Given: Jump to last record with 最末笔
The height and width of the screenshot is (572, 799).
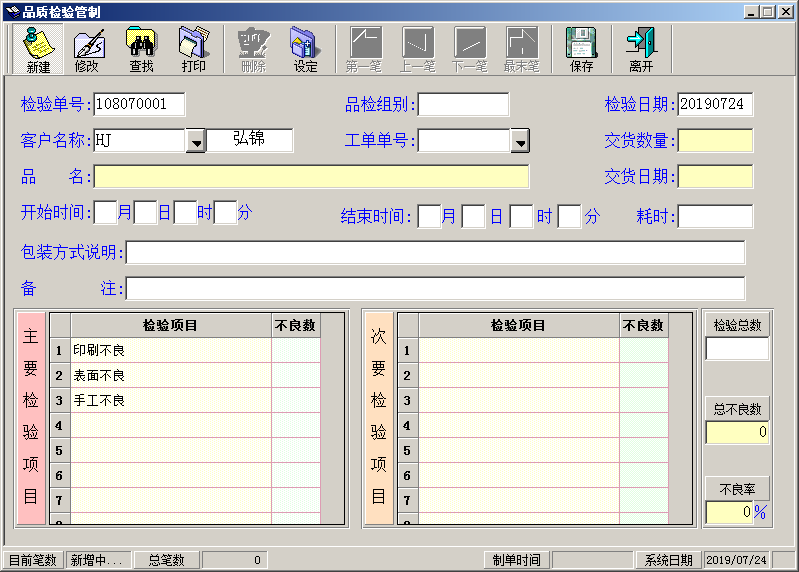Looking at the screenshot, I should click(x=522, y=49).
